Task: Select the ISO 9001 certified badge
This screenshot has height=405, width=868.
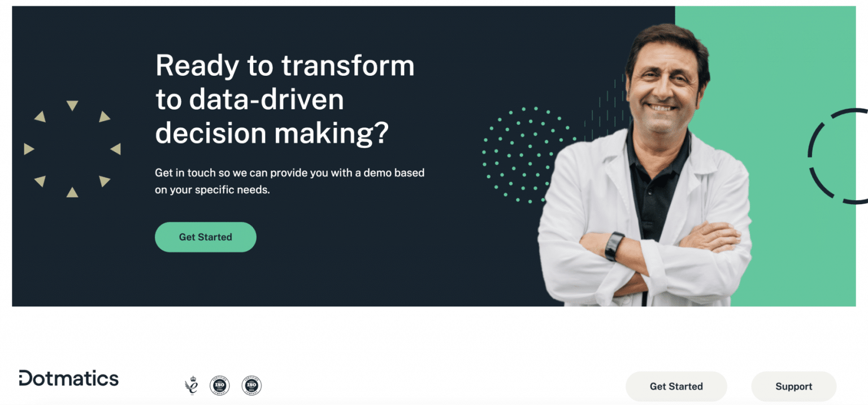Action: [x=251, y=386]
